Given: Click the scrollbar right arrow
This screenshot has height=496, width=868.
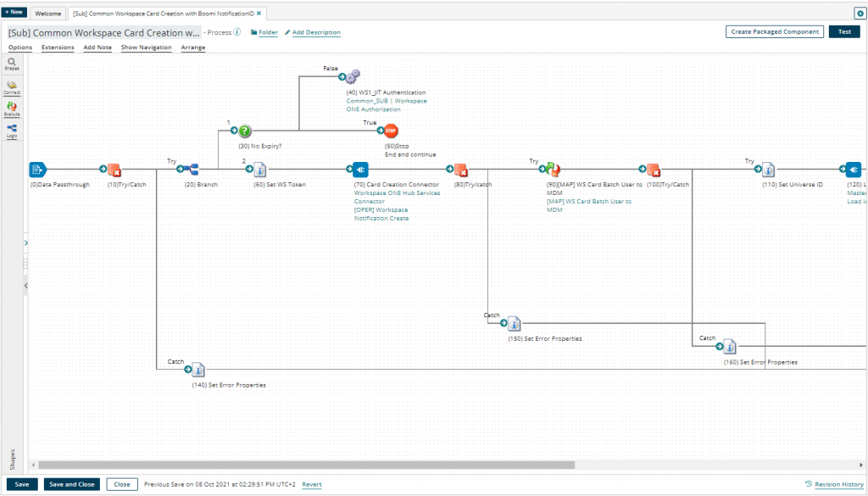Looking at the screenshot, I should click(x=861, y=465).
